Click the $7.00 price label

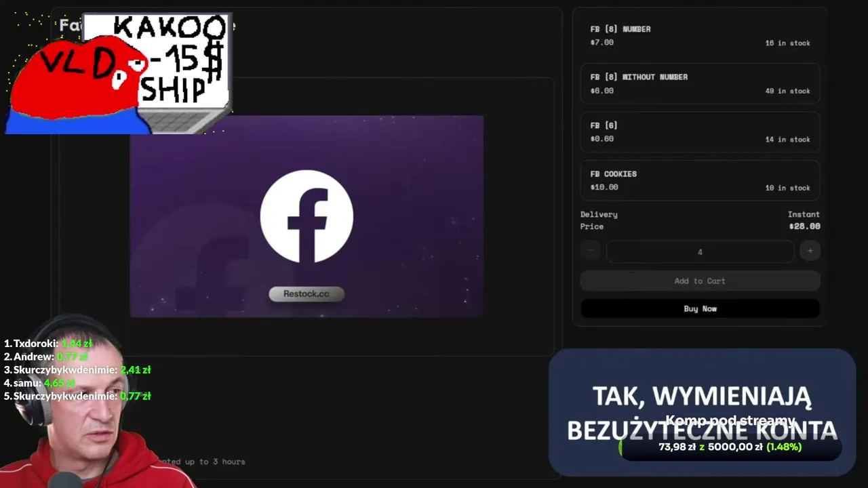601,42
